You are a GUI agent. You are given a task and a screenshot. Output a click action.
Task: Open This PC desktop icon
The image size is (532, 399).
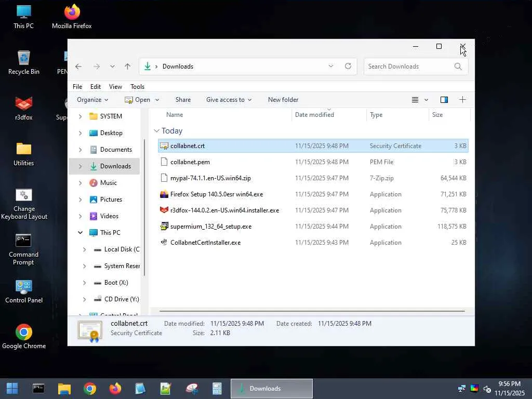(x=24, y=17)
